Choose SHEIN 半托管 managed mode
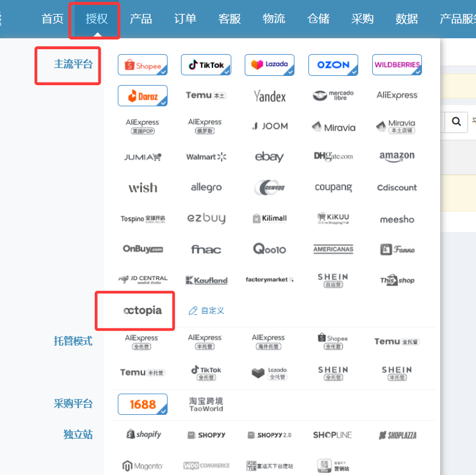 (x=397, y=373)
